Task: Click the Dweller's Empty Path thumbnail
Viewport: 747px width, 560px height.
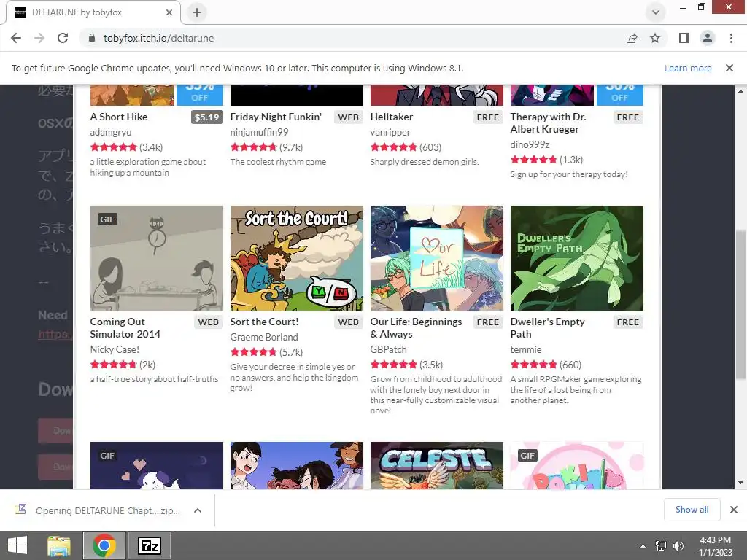Action: click(577, 258)
